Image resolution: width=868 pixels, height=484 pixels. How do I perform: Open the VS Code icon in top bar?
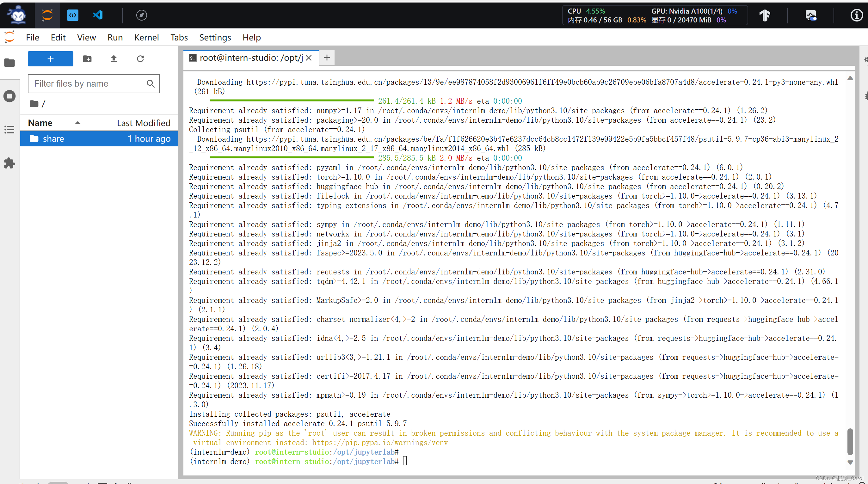(x=98, y=15)
